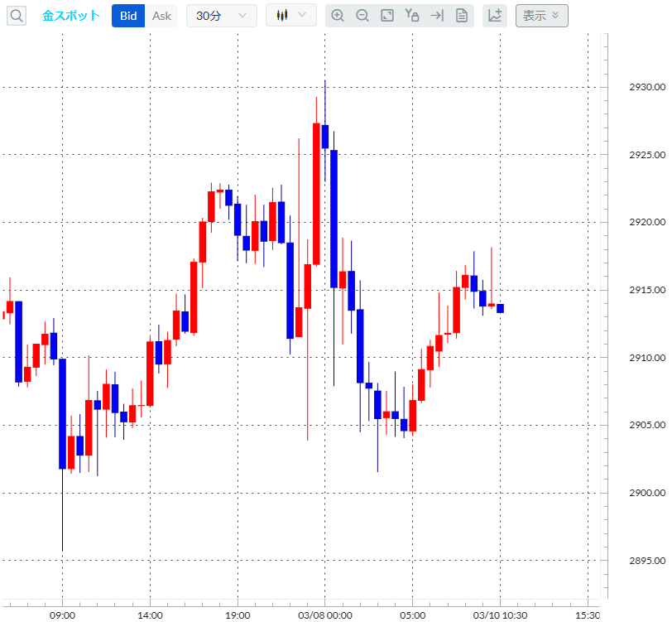Toggle the Y-axis lock icon
Viewport: 672px width, 622px height.
412,16
